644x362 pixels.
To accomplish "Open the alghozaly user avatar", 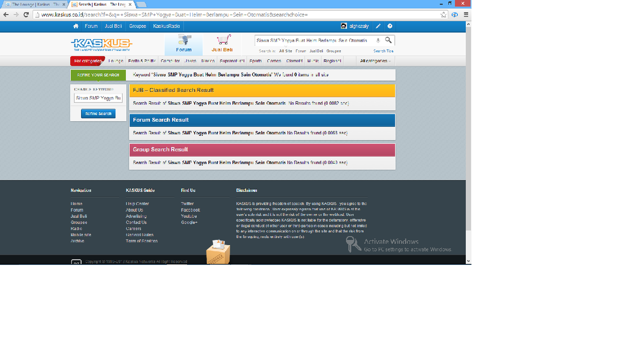I will click(x=344, y=26).
